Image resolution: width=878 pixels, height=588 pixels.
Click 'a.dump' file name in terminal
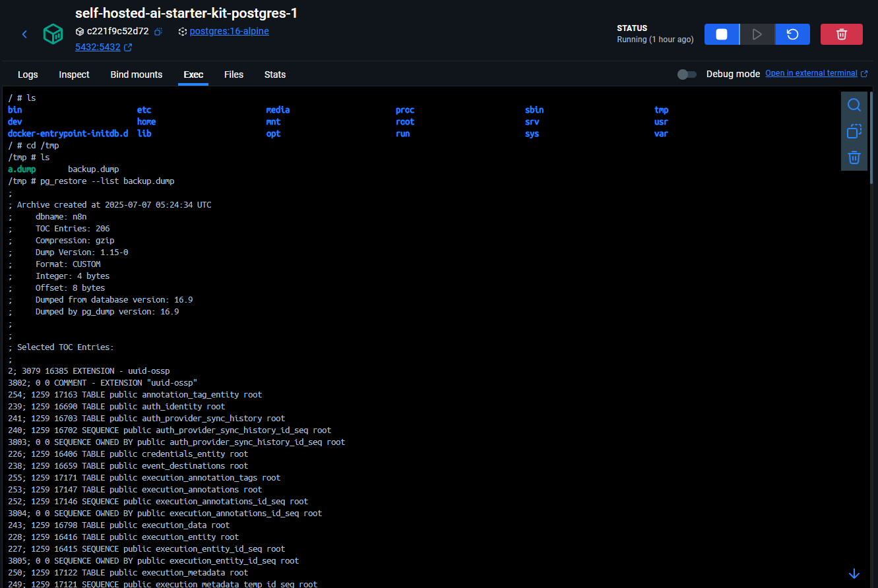pos(22,169)
